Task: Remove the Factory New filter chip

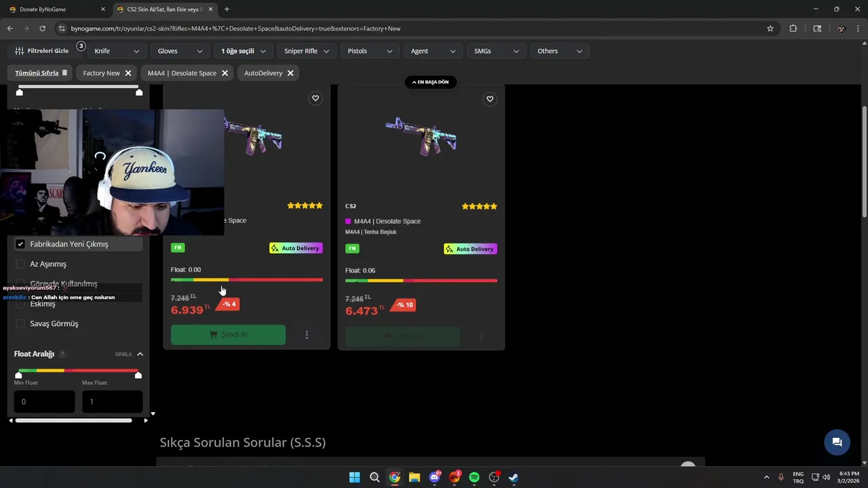Action: point(128,73)
